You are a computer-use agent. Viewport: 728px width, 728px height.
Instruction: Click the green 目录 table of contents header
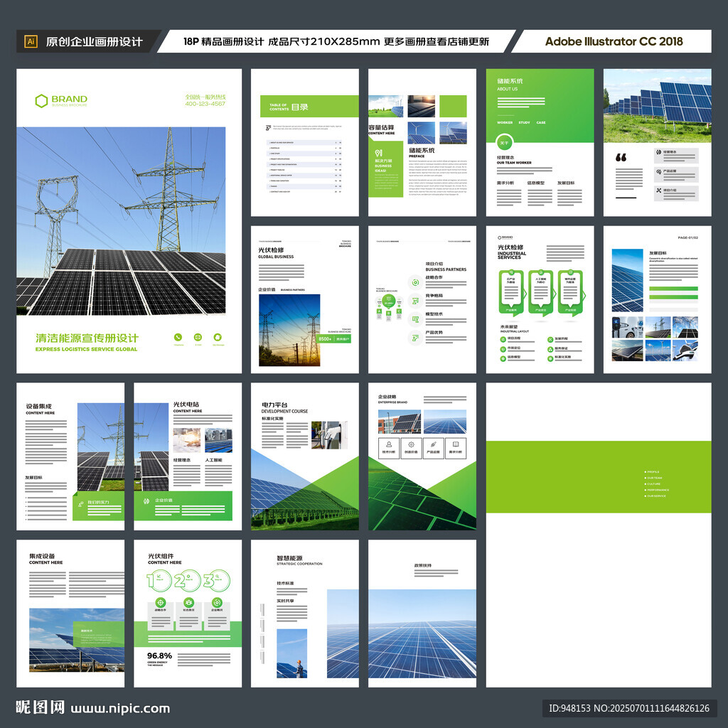(309, 107)
